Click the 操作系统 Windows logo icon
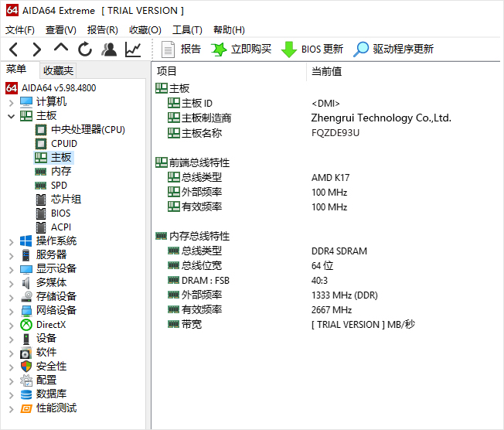Viewport: 504px width, 430px height. tap(26, 241)
